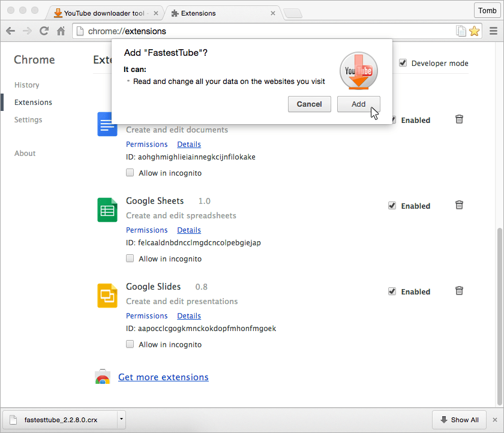This screenshot has height=433, width=504.
Task: Click the page icon beside the bookmark star
Action: [x=461, y=31]
